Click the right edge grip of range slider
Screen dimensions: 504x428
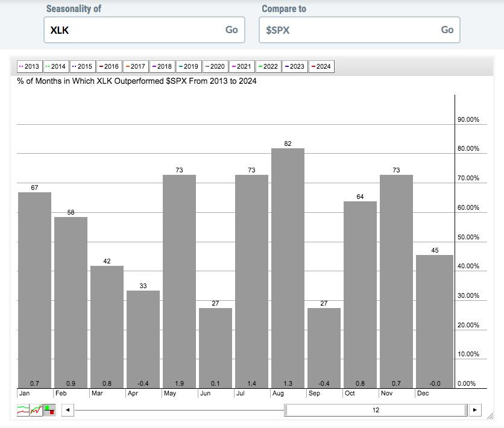466,410
